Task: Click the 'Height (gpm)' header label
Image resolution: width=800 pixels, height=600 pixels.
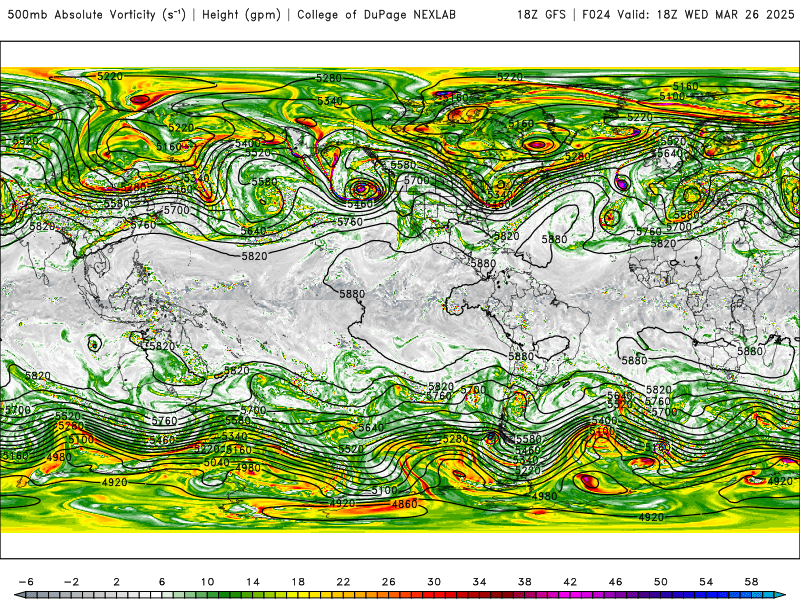Action: tap(241, 15)
